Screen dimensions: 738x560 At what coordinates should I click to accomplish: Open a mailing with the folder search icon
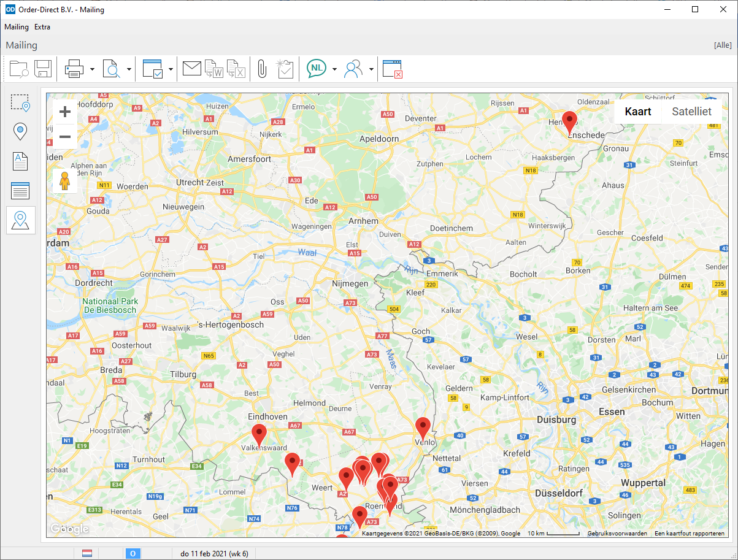(x=20, y=69)
